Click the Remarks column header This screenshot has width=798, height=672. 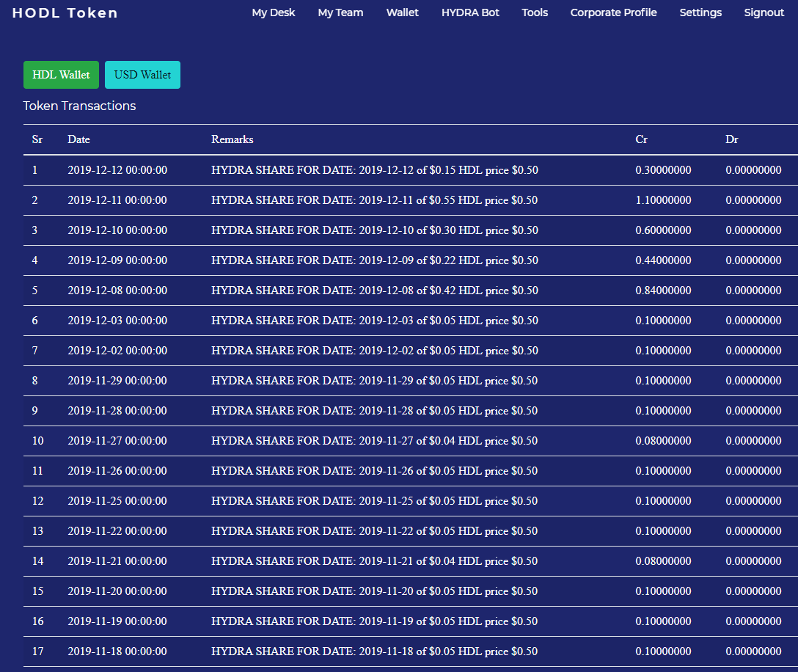click(232, 139)
